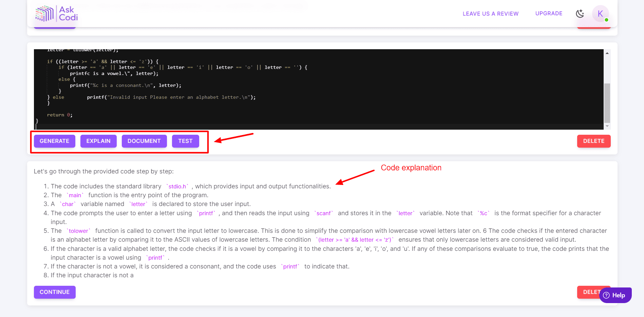Open the AskCodi logo home link
This screenshot has height=317, width=644.
tap(56, 14)
